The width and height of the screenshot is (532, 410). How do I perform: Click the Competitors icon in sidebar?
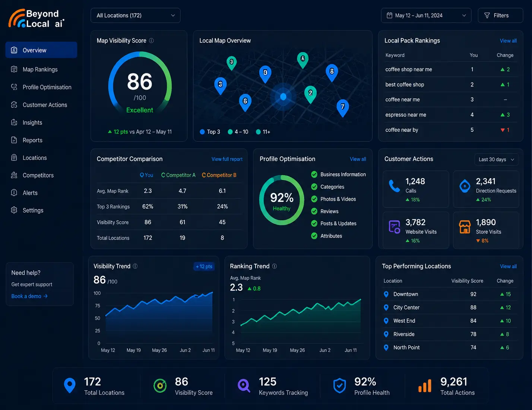(14, 175)
